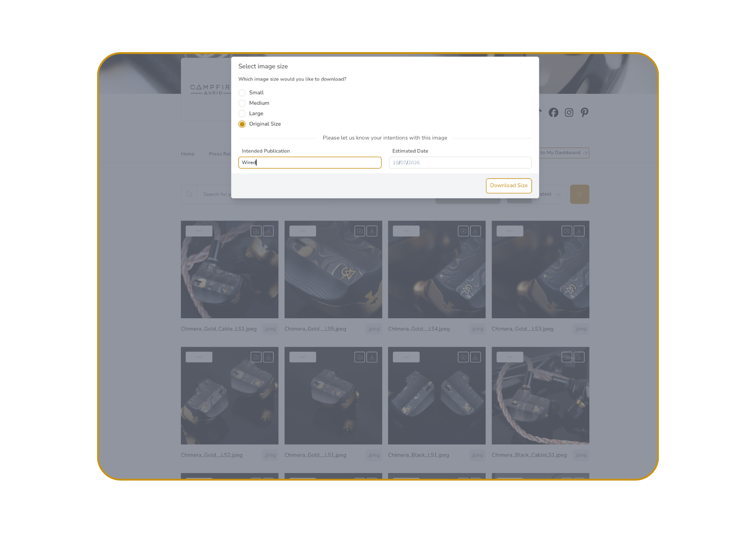
Task: Click the Chimera_Gold_Cable_LS1.jpeg file name
Action: click(218, 329)
